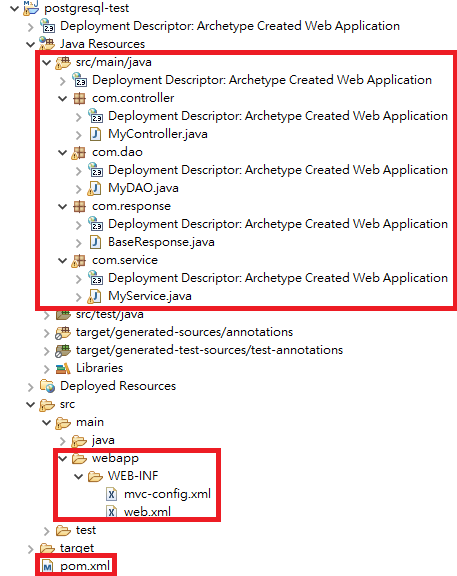Select MyController.java in the tree
457x576 pixels.
click(158, 134)
